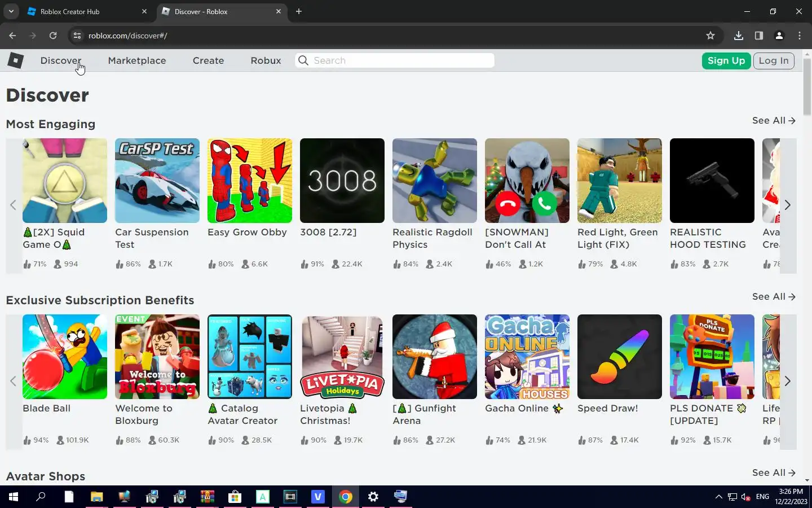
Task: Open Windows taskbar search icon
Action: (41, 497)
